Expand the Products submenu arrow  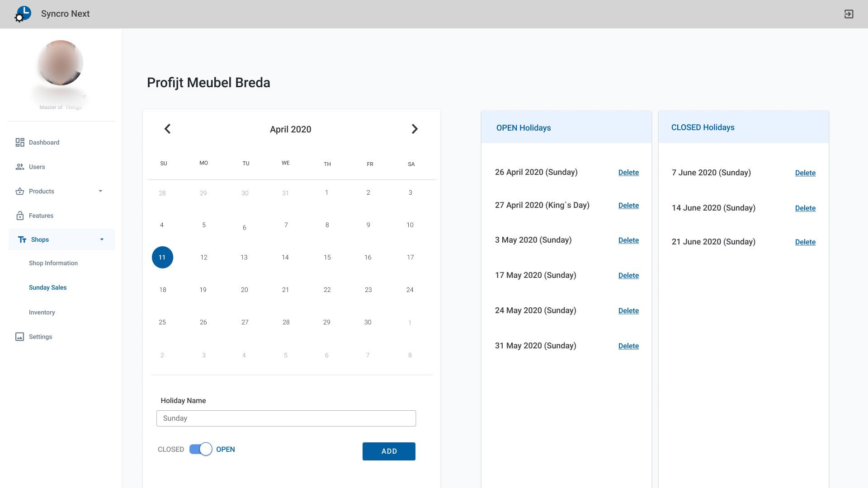[100, 191]
